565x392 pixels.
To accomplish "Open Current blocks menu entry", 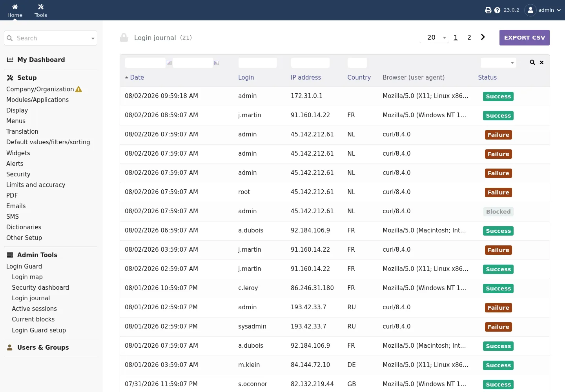I will click(x=33, y=319).
